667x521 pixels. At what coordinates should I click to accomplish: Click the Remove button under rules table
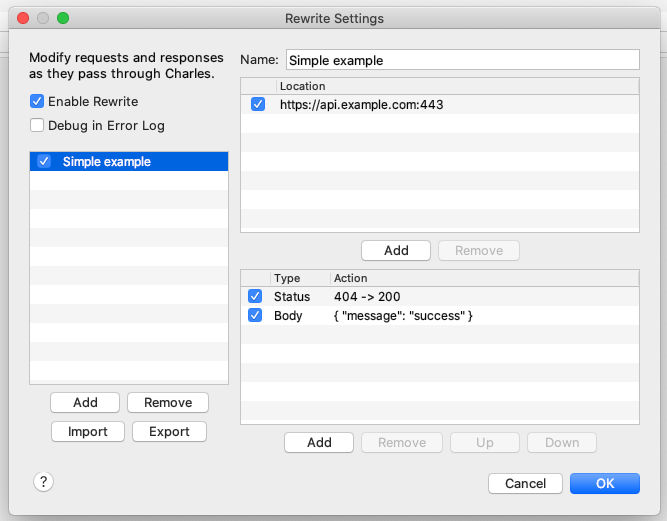coord(402,443)
